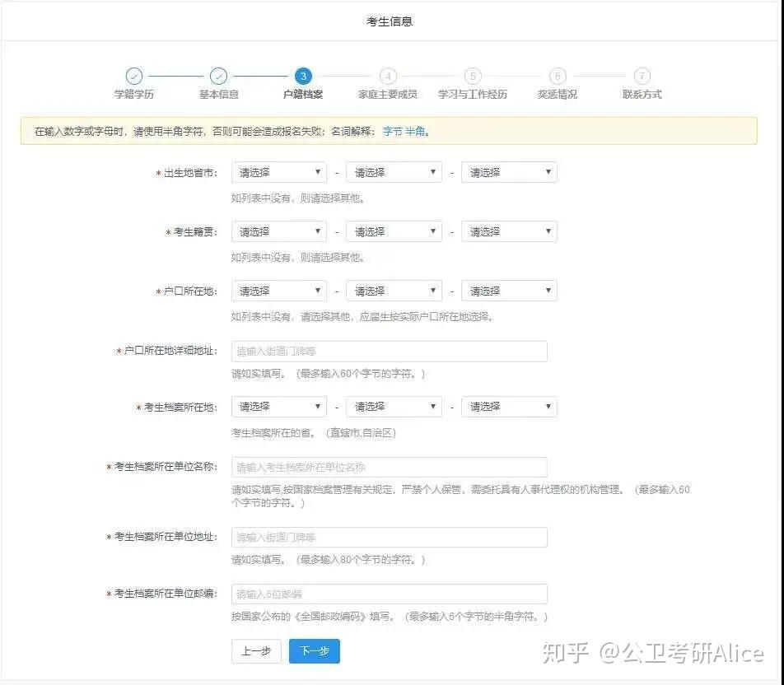784x685 pixels.
Task: Go to the 学籍学历 step label
Action: click(134, 94)
